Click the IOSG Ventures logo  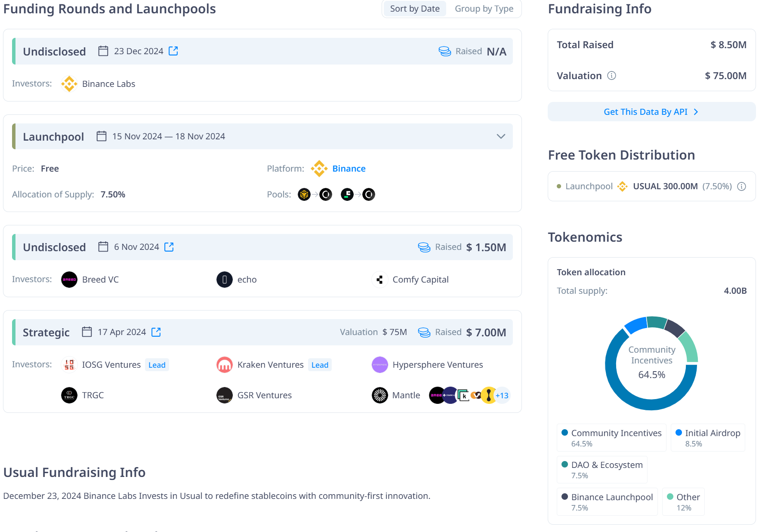(69, 365)
